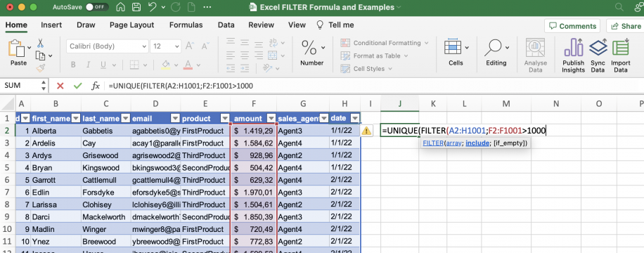Viewport: 644px width, 253px height.
Task: Switch to the Data tab
Action: point(226,25)
